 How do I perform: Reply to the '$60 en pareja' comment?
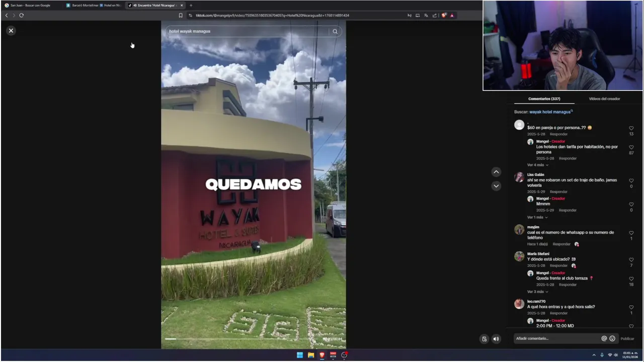point(558,134)
